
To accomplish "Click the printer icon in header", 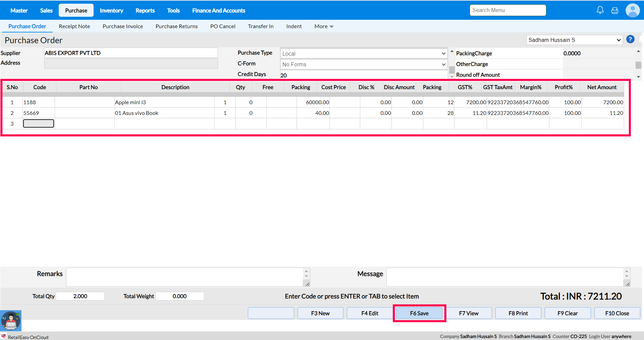I will pyautogui.click(x=615, y=10).
